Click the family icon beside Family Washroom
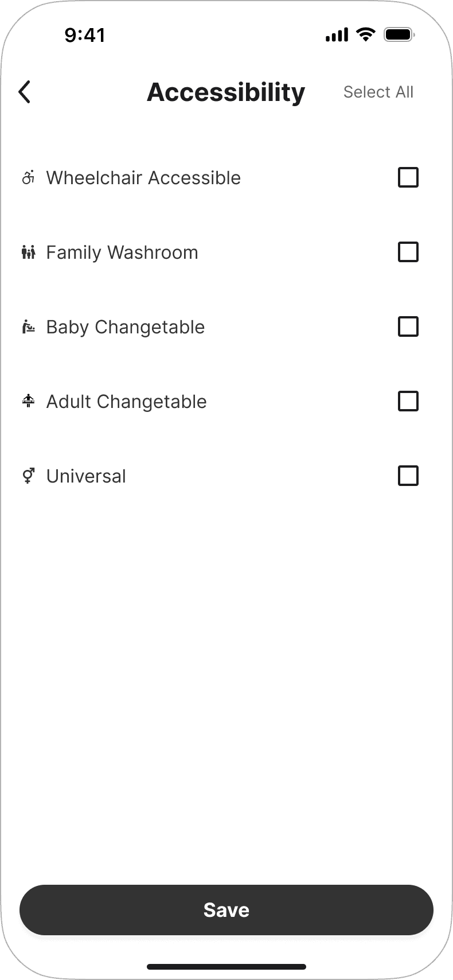453x980 pixels. [28, 252]
